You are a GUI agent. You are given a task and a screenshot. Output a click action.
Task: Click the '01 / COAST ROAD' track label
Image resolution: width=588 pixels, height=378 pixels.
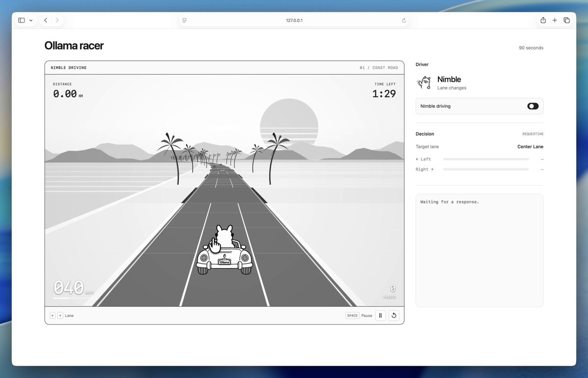tap(379, 68)
